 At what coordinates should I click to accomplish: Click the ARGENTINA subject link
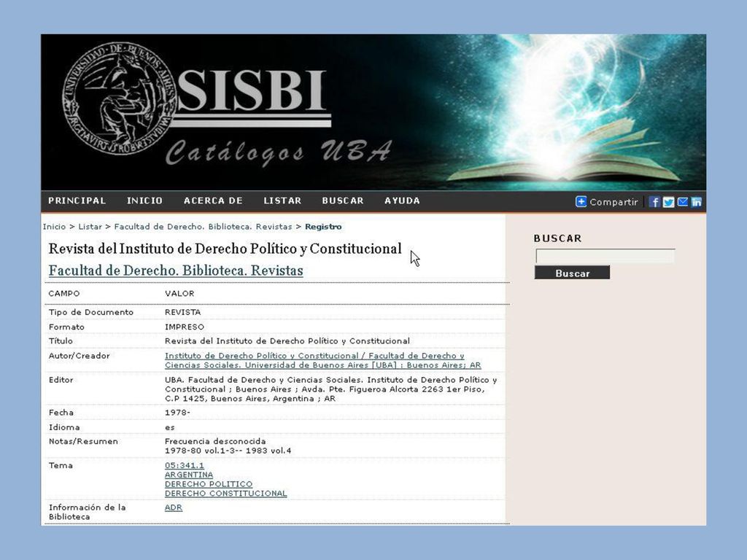[x=189, y=475]
